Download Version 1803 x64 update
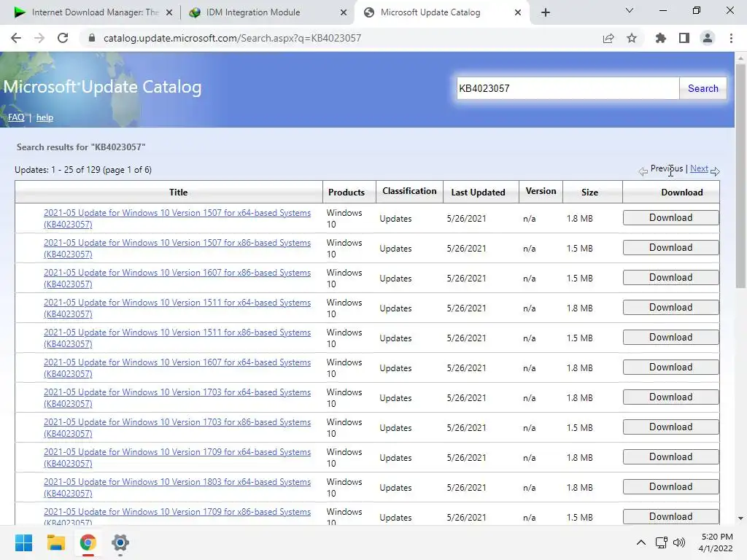This screenshot has height=560, width=747. click(671, 486)
